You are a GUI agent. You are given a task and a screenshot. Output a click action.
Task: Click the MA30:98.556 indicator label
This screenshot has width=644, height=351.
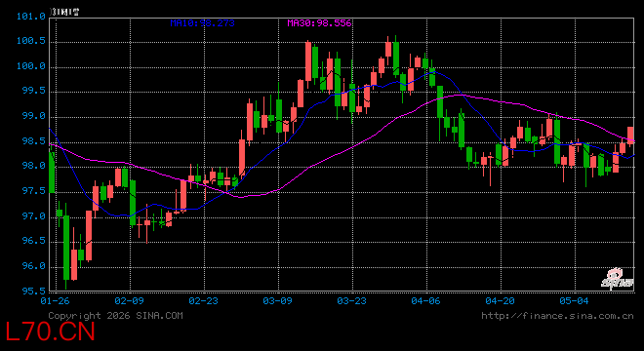tap(319, 23)
